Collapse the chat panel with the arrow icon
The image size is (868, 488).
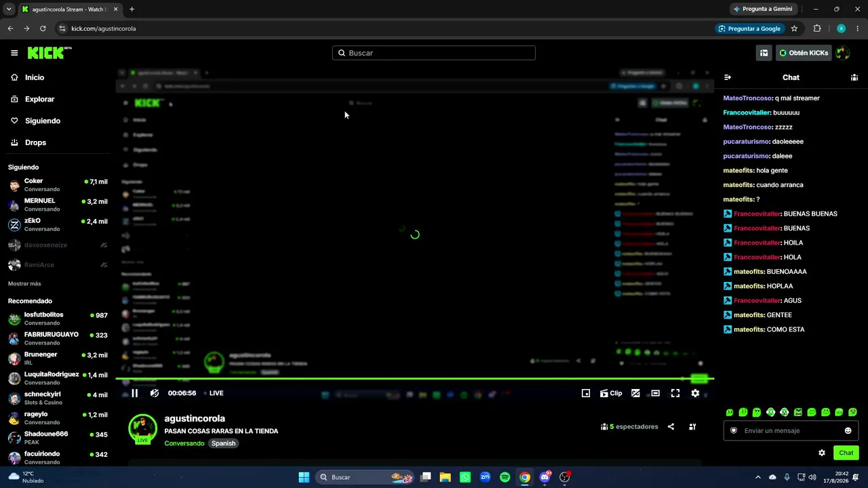(x=728, y=77)
